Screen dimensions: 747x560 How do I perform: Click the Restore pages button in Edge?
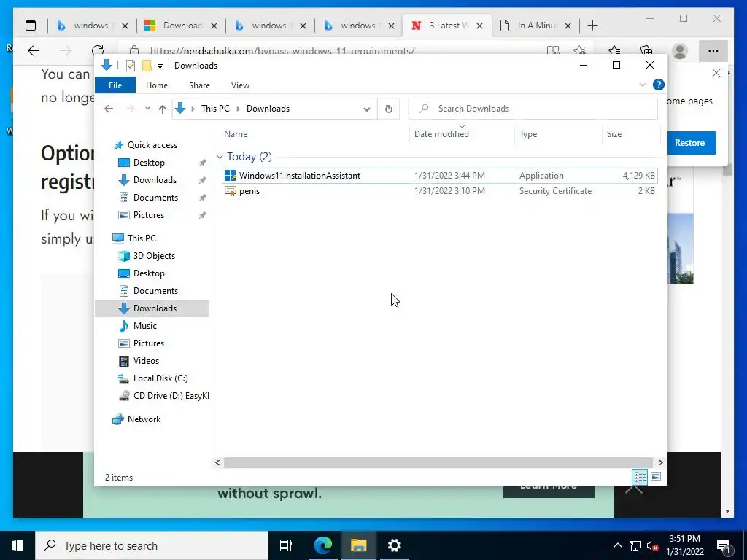point(692,143)
